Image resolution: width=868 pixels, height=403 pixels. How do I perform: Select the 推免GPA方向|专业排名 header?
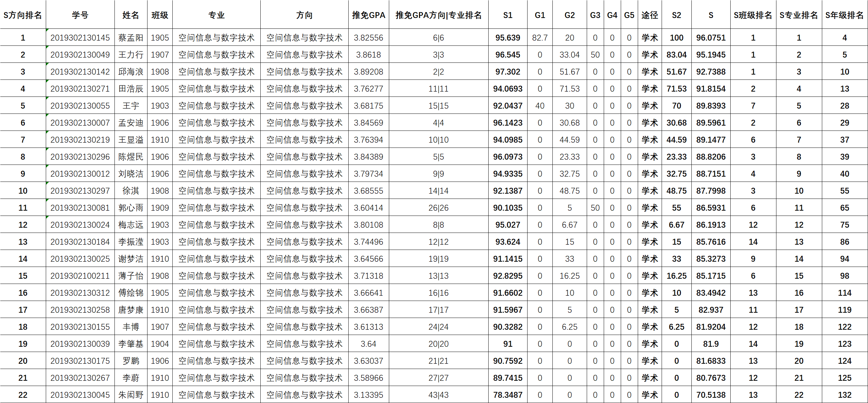[438, 15]
